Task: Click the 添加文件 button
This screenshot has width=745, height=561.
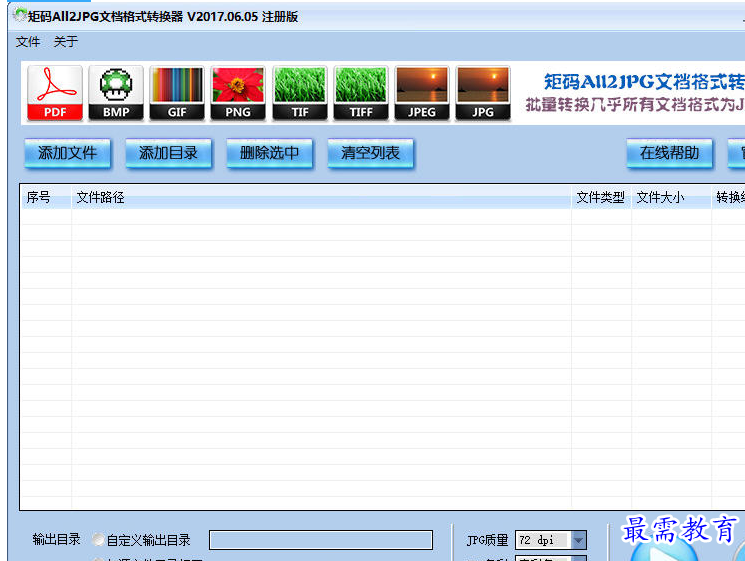Action: [x=67, y=153]
